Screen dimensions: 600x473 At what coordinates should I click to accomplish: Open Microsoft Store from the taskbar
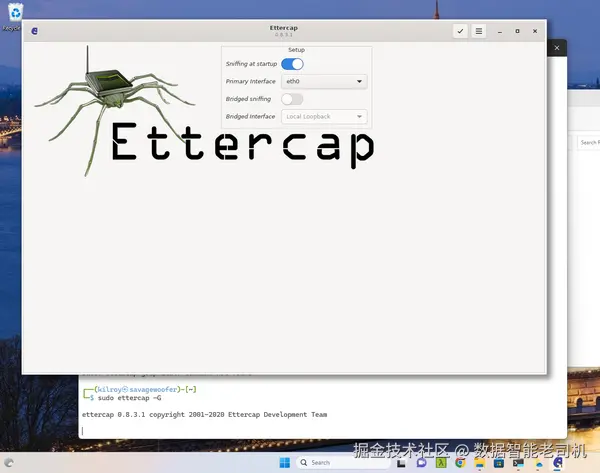[499, 463]
